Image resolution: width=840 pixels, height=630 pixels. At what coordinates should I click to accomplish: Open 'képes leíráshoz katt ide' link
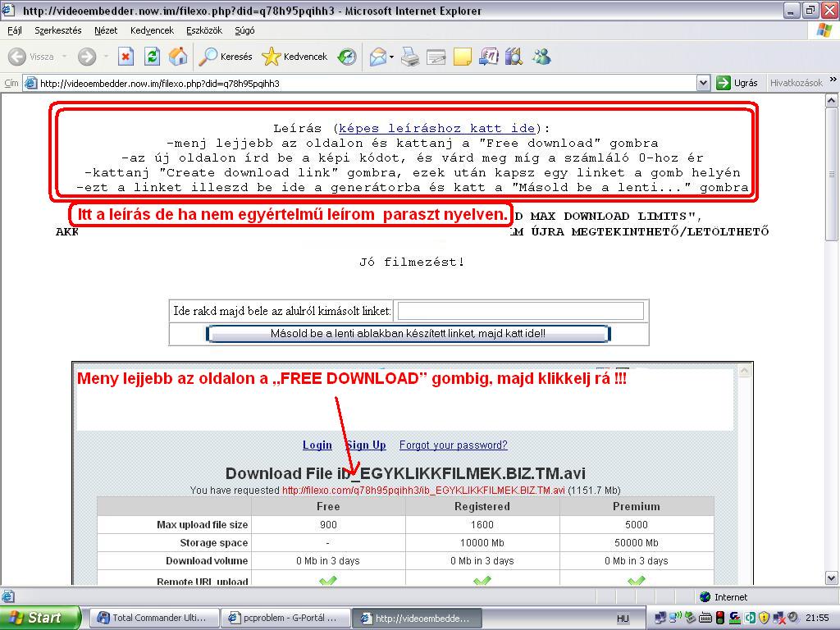coord(436,128)
